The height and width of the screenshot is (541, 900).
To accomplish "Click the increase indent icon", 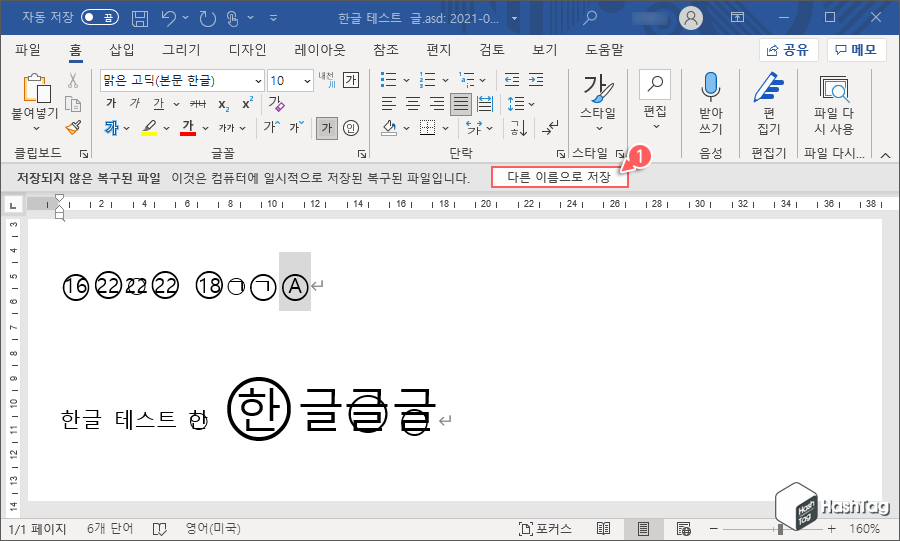I will tap(536, 80).
